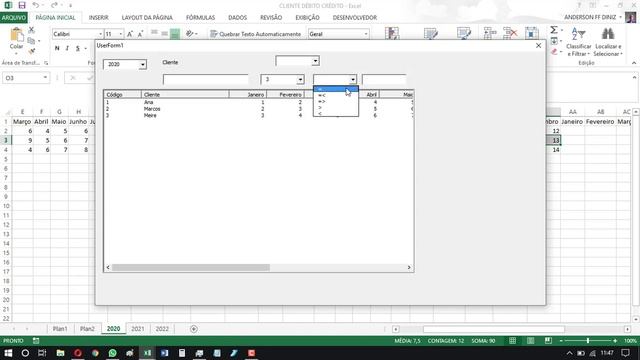Viewport: 640px width, 360px height.
Task: Toggle Italic (I) formatting
Action: (67, 48)
